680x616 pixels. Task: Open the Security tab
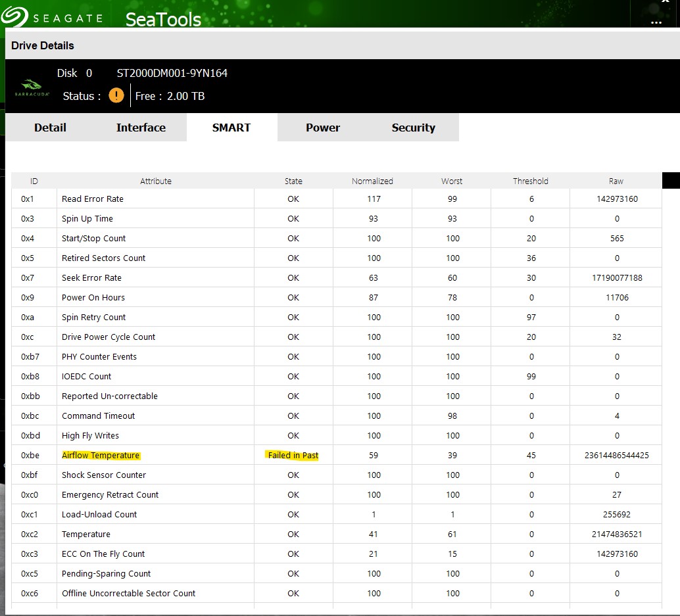click(x=413, y=128)
